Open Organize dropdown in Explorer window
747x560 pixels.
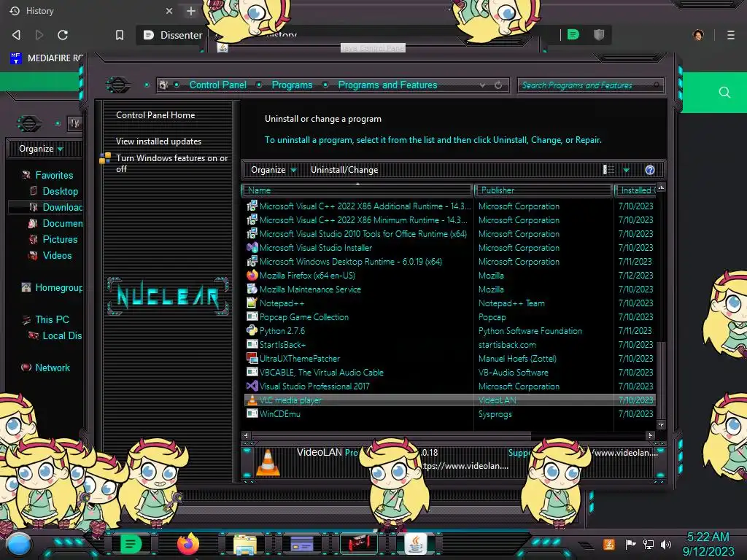click(41, 149)
